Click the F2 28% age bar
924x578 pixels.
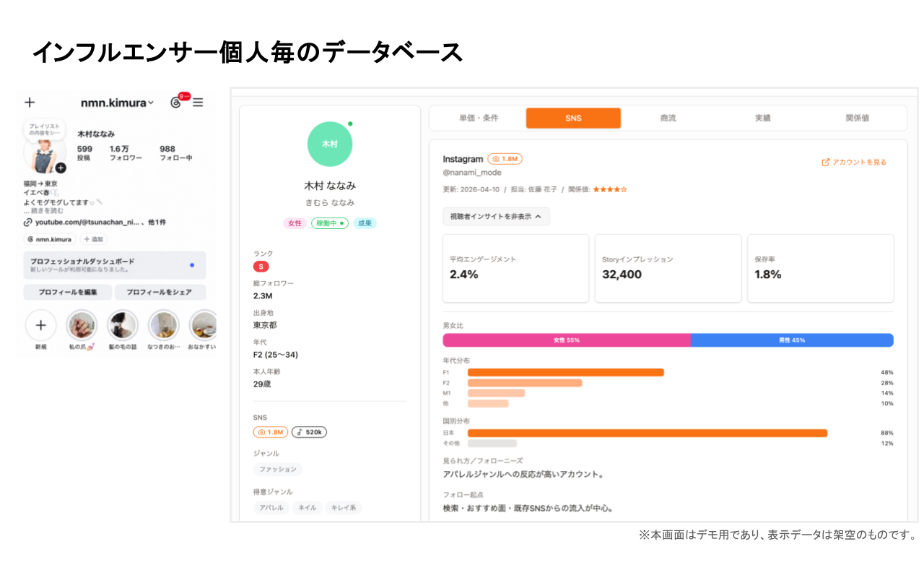coord(525,383)
